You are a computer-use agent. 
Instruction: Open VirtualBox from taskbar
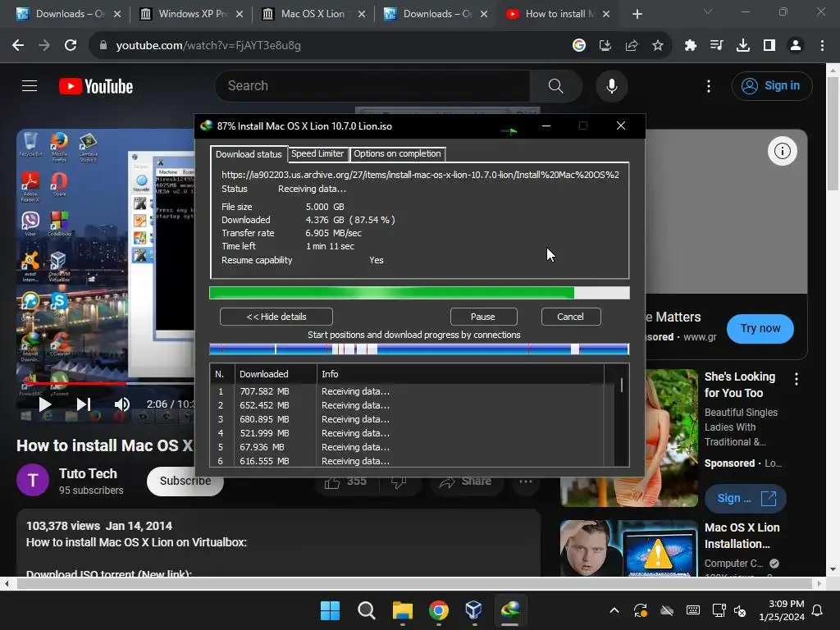pos(473,610)
